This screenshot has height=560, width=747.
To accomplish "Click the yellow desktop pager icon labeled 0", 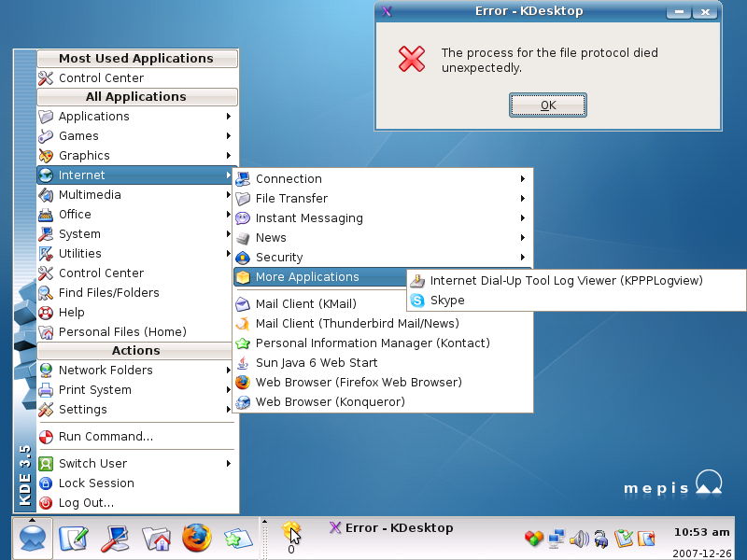I will [x=291, y=538].
